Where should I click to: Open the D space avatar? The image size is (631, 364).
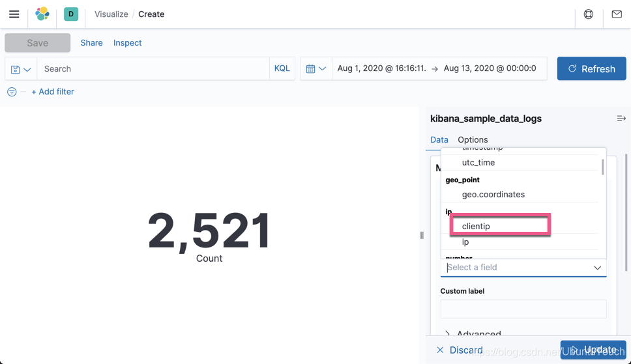71,14
